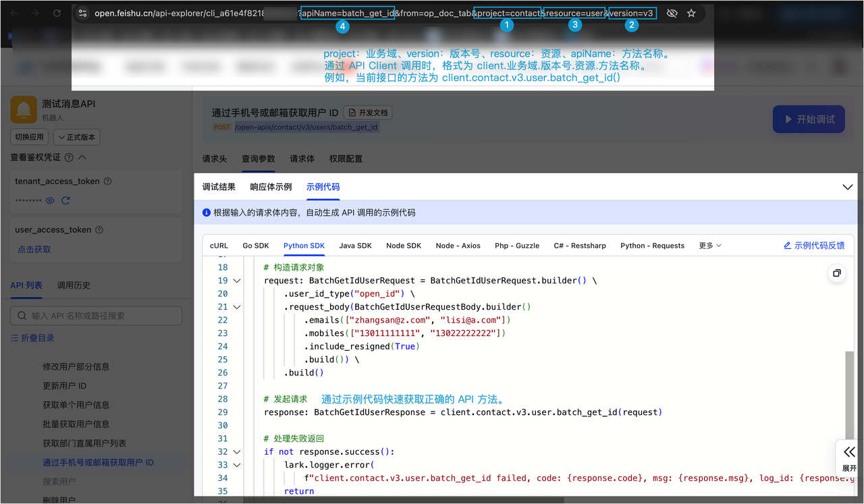The width and height of the screenshot is (864, 504).
Task: Click the site info icon in address bar
Action: (82, 13)
